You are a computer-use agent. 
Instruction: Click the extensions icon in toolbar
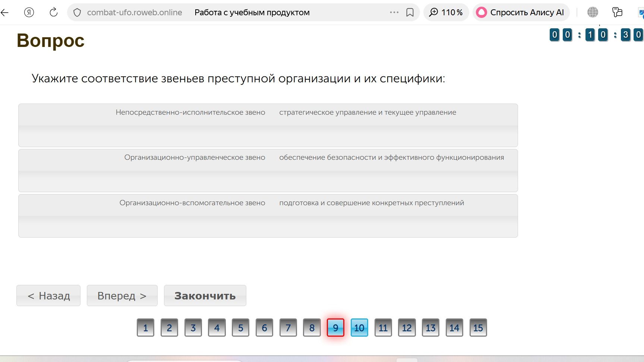click(x=617, y=12)
